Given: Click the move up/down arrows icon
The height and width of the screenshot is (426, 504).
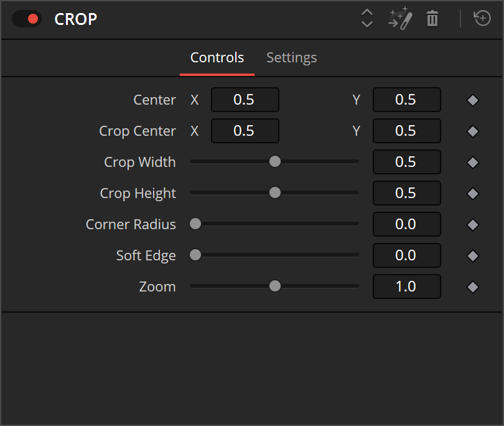Looking at the screenshot, I should point(367,19).
